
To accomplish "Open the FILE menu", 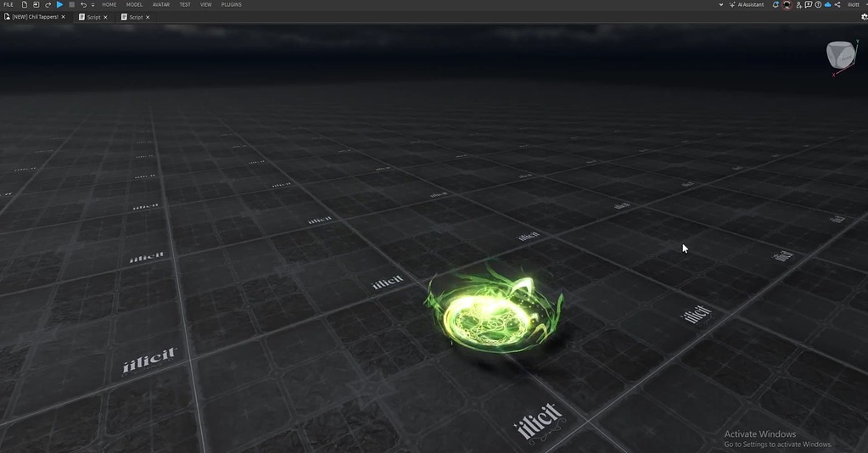I will (x=8, y=4).
